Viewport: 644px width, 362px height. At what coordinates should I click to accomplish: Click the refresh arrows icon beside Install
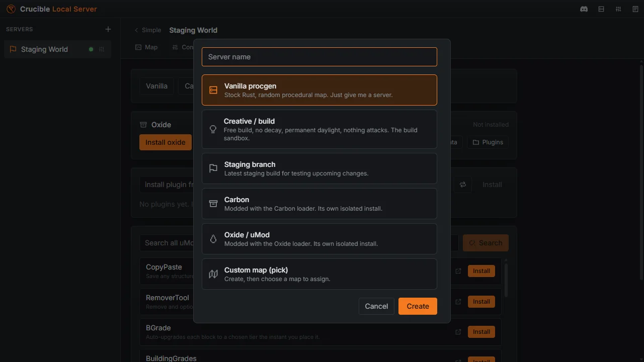pyautogui.click(x=463, y=185)
